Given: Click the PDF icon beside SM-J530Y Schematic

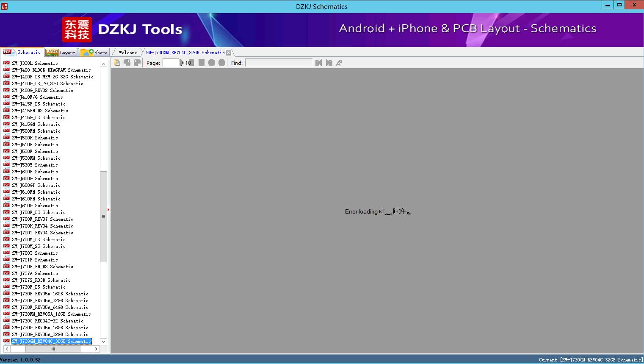Looking at the screenshot, I should coord(6,164).
